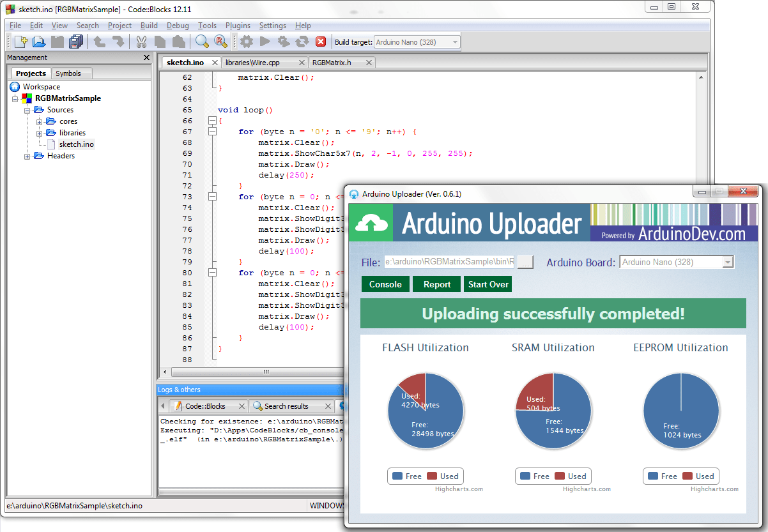This screenshot has height=532, width=768.
Task: Click the Report button in Arduino Uploader
Action: [436, 284]
